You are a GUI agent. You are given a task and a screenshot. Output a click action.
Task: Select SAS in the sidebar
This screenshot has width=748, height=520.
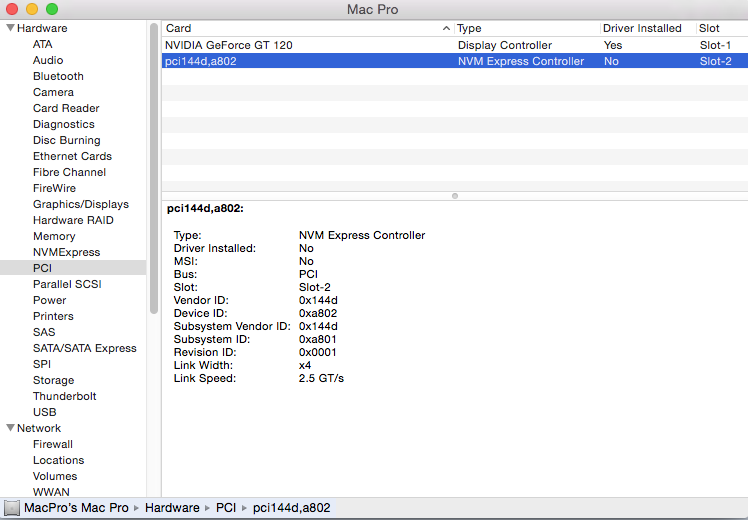coord(44,332)
